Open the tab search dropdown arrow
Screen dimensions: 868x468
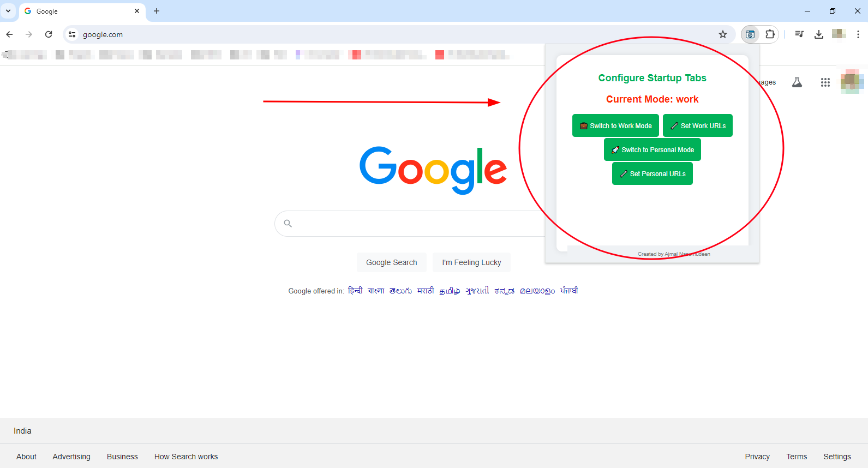pyautogui.click(x=8, y=11)
